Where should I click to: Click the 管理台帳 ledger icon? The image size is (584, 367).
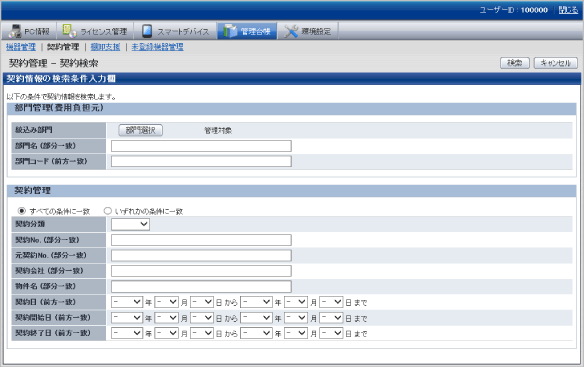pyautogui.click(x=230, y=31)
